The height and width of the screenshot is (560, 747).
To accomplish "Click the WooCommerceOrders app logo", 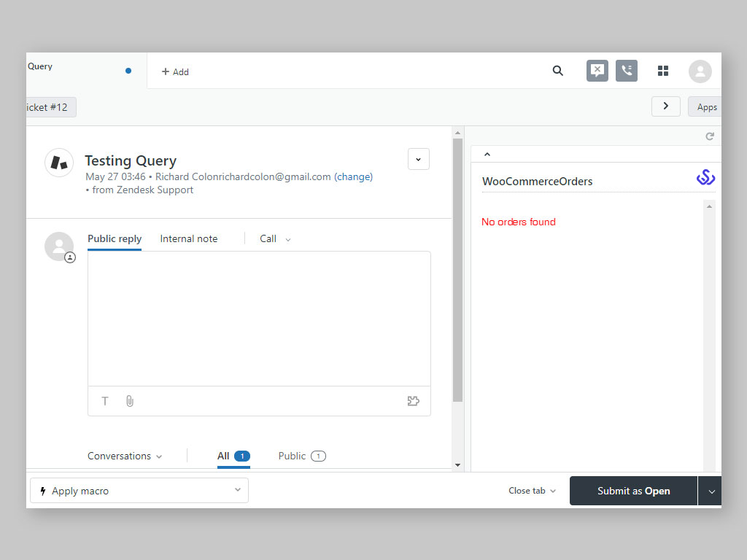I will point(705,176).
